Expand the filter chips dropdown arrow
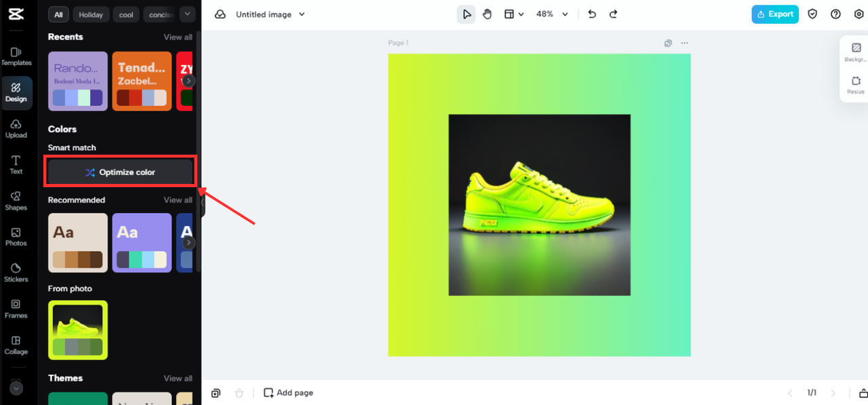Viewport: 868px width, 405px height. click(187, 14)
